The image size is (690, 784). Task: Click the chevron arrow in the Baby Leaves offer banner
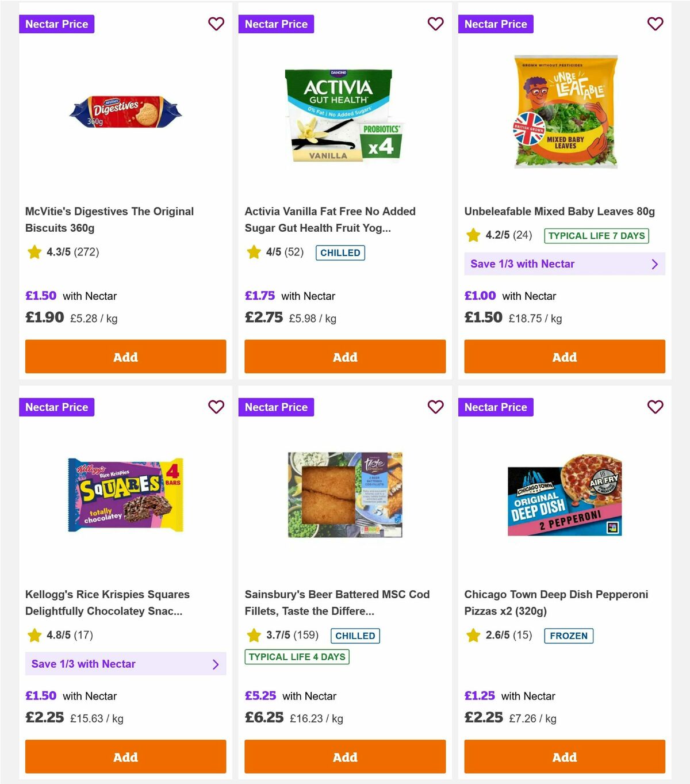coord(654,263)
